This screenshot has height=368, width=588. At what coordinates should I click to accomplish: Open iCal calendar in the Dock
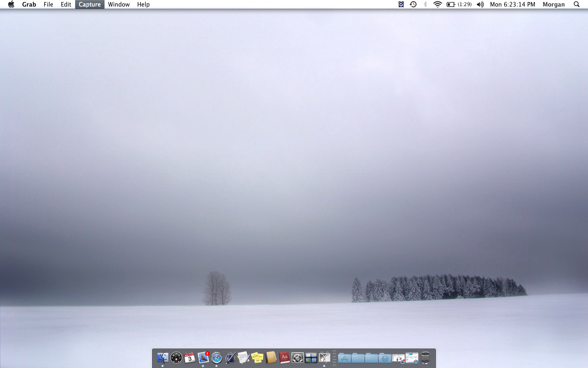click(189, 358)
